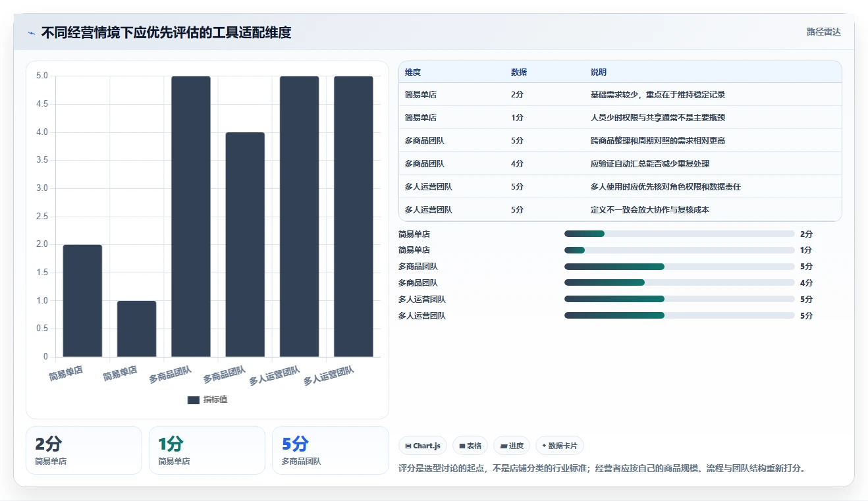
Task: Click the progress bar labeled 2分
Action: coord(680,234)
